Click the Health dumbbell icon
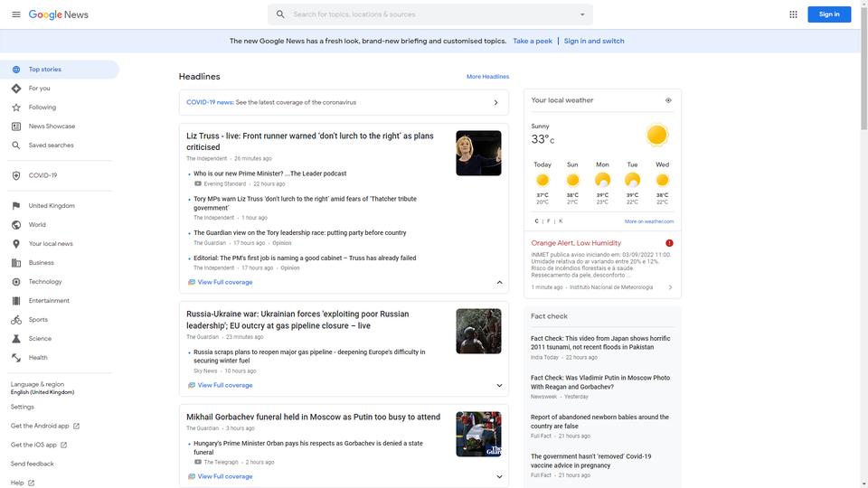 point(16,358)
